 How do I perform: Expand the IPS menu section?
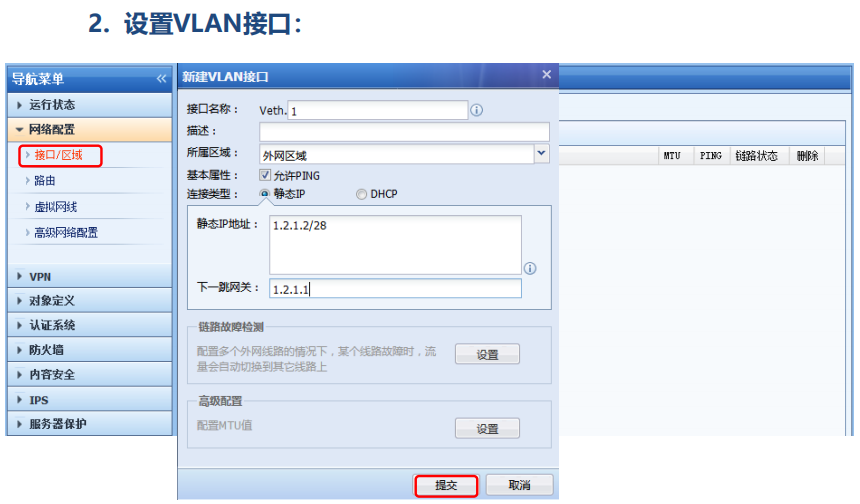(90, 400)
